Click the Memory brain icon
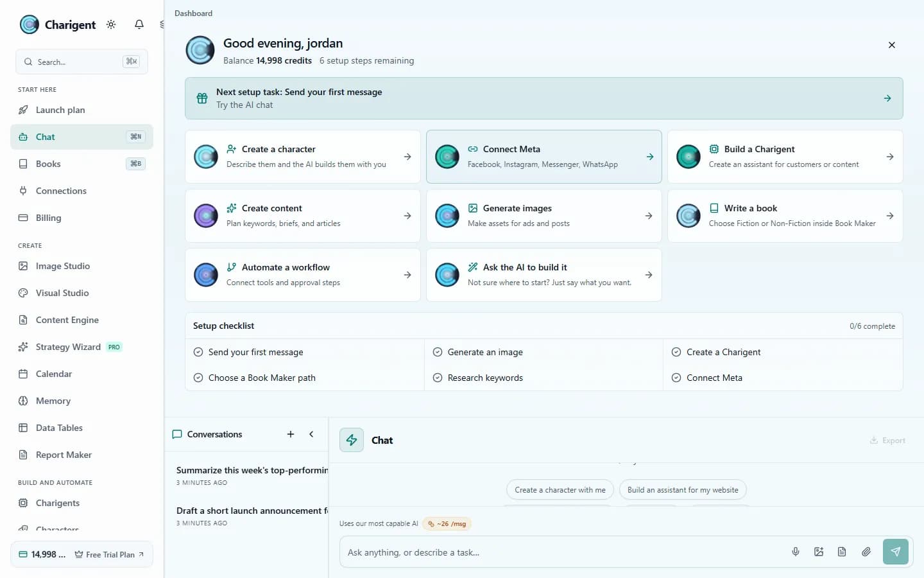 (23, 401)
